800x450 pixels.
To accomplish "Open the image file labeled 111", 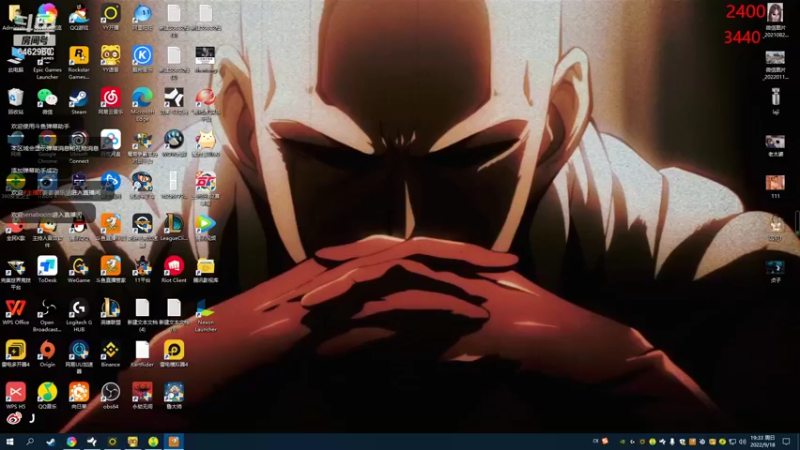I will point(775,186).
